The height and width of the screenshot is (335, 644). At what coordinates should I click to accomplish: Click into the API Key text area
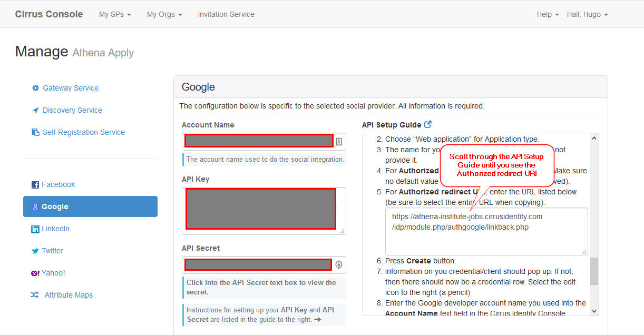click(264, 211)
